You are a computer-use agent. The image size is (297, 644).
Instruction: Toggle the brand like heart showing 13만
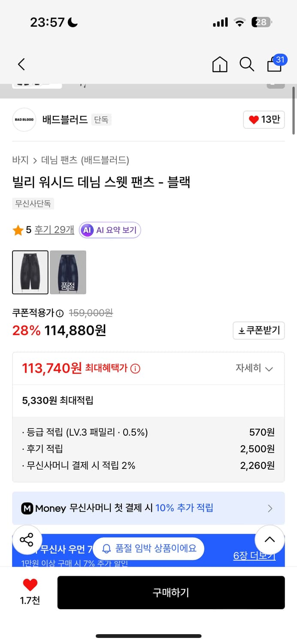click(x=264, y=120)
